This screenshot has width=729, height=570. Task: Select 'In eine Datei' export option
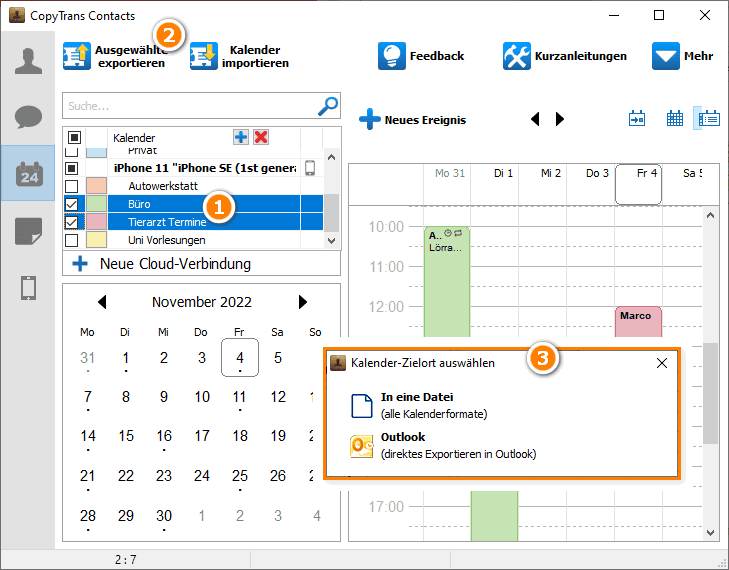[418, 405]
